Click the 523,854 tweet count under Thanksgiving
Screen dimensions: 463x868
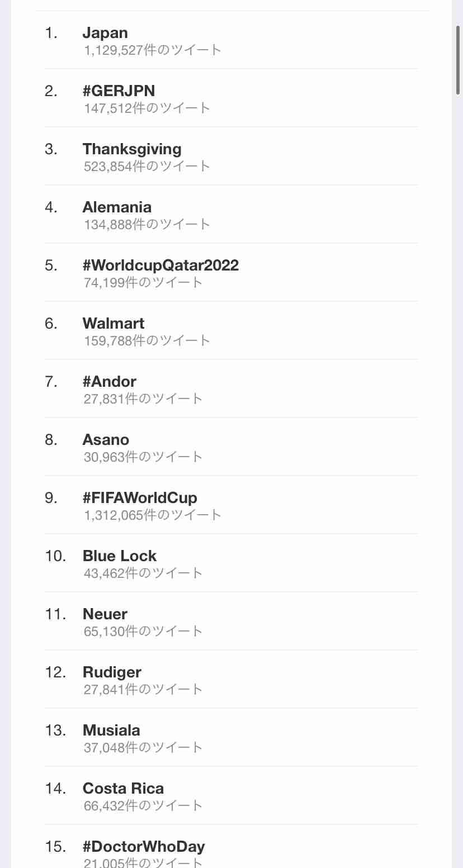click(x=147, y=167)
